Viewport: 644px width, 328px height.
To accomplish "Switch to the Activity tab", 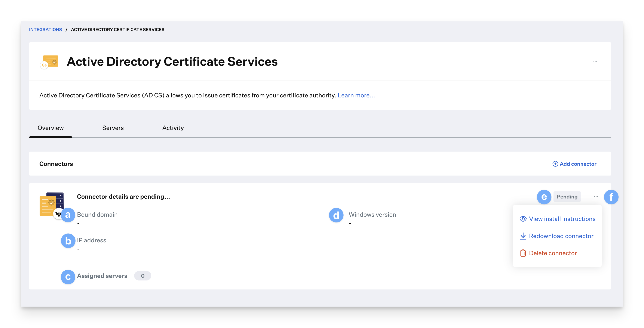I will point(173,128).
